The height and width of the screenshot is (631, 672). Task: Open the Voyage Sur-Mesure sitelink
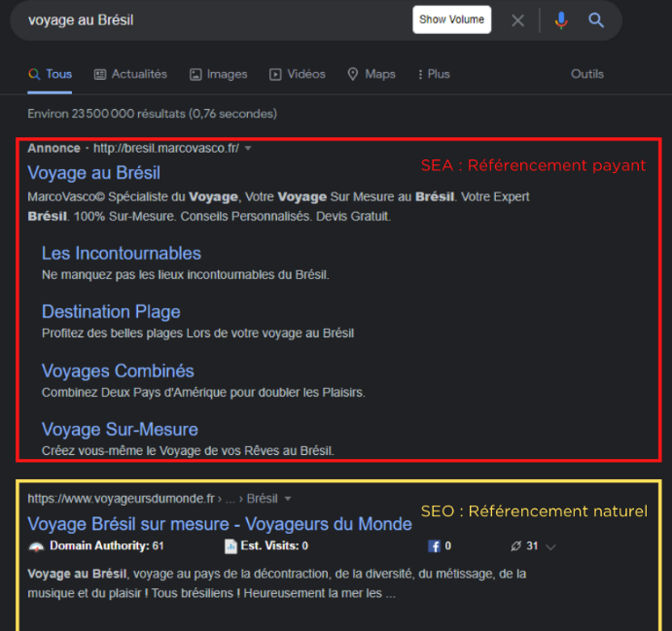[x=120, y=429]
